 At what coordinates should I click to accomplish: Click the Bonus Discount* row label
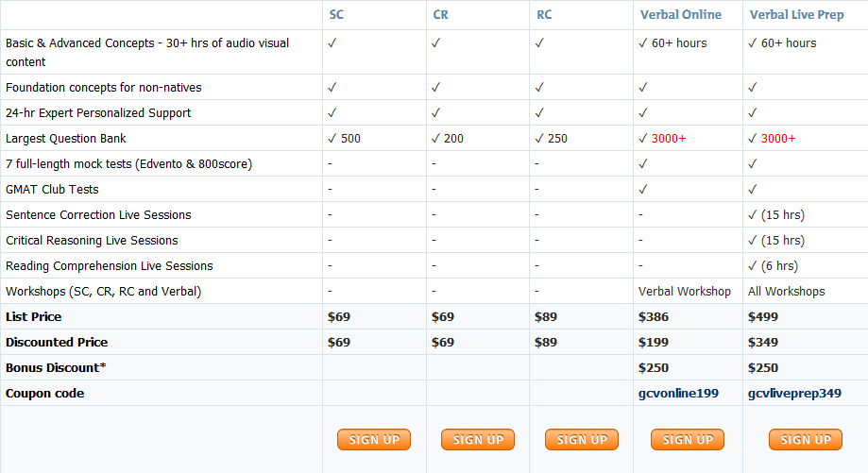click(56, 367)
